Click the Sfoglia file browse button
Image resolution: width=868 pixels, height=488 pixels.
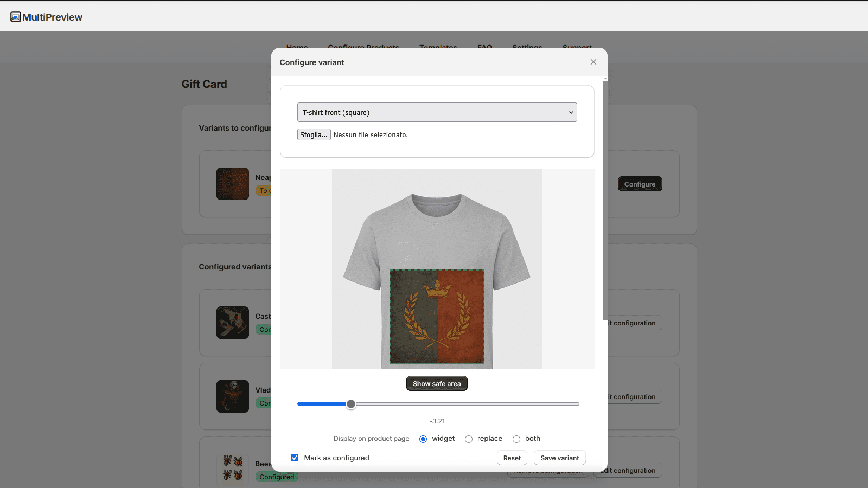pyautogui.click(x=314, y=134)
